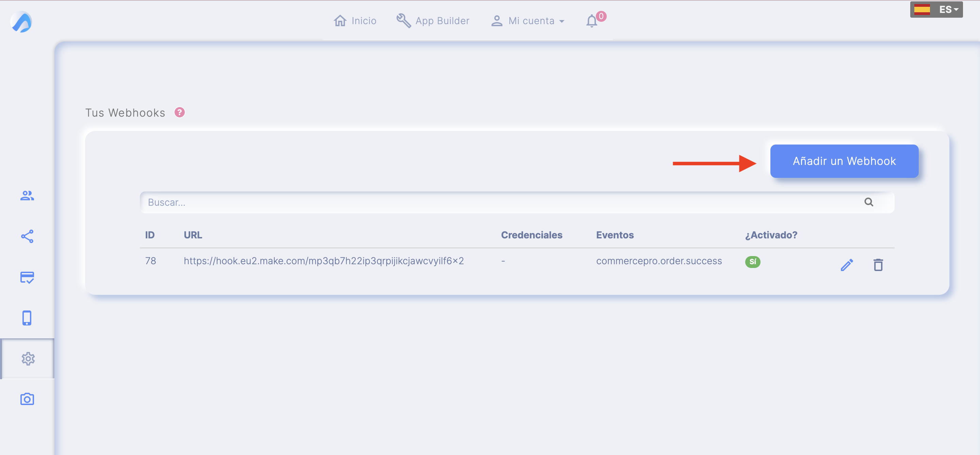Go to Inicio home page
Screen dimensions: 980x455
(x=355, y=21)
